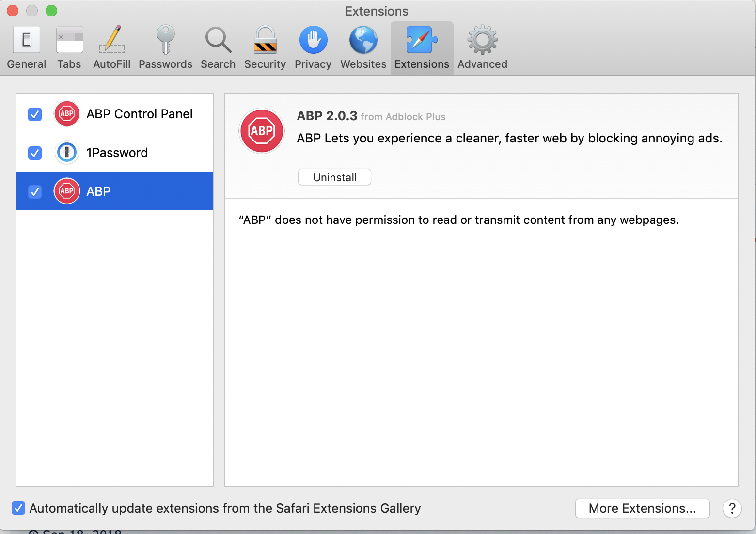Click the ABP description text
Image resolution: width=756 pixels, height=534 pixels.
point(509,139)
